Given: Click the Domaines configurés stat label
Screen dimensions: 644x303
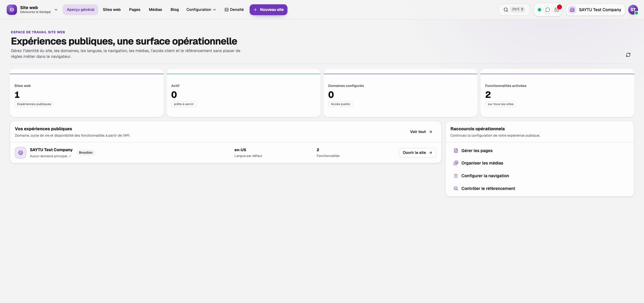Looking at the screenshot, I should pos(346,86).
